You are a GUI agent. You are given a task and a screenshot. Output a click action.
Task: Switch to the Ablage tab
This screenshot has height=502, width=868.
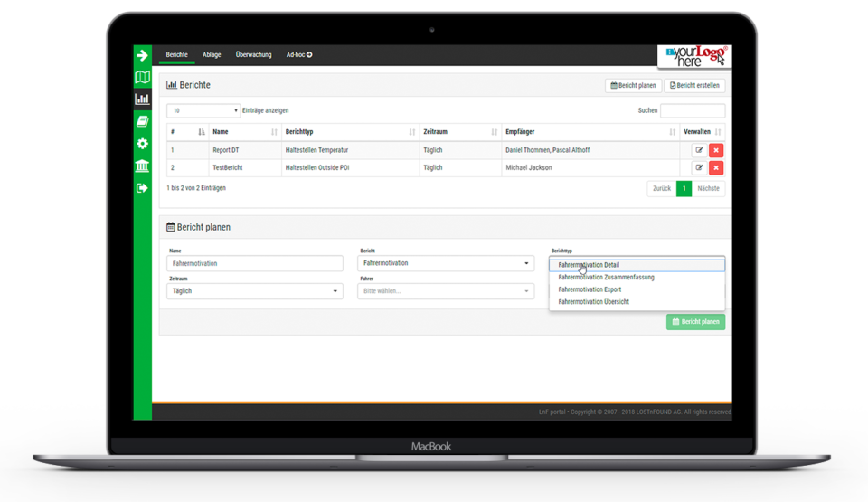point(212,55)
